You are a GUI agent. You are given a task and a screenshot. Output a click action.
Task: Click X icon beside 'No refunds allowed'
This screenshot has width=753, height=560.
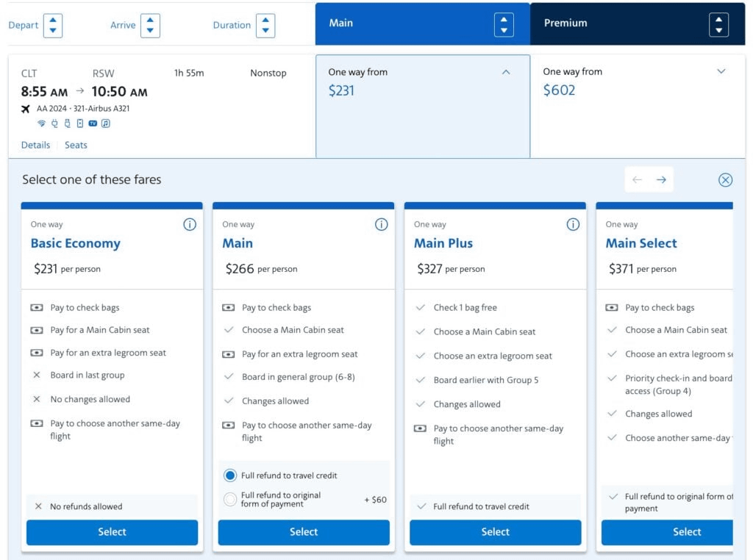(38, 506)
